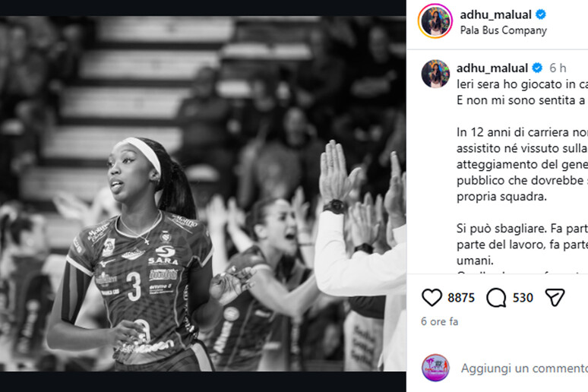The height and width of the screenshot is (392, 588).
Task: Click the paragraph 'Si può sbagliare'
Action: pos(522,244)
